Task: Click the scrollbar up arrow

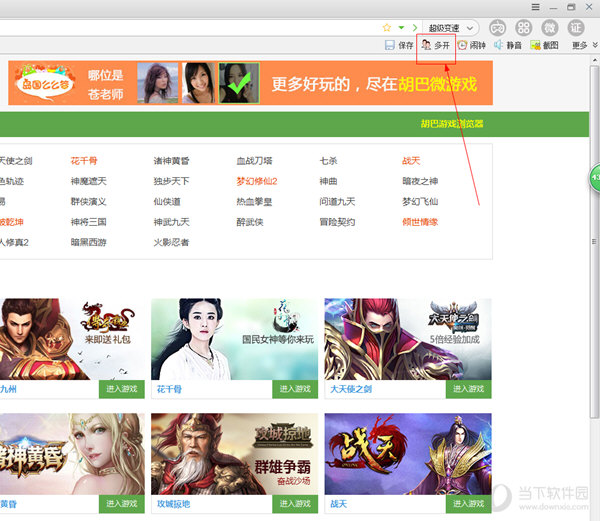Action: pos(594,60)
